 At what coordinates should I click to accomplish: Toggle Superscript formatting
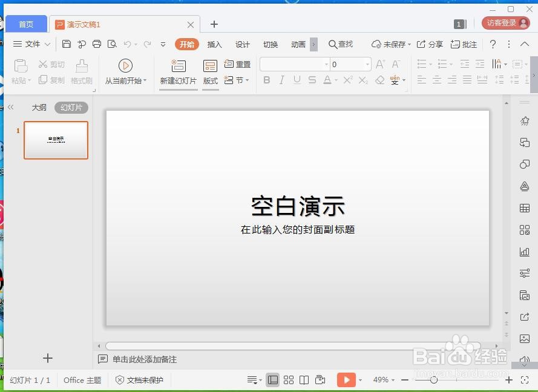tap(348, 80)
